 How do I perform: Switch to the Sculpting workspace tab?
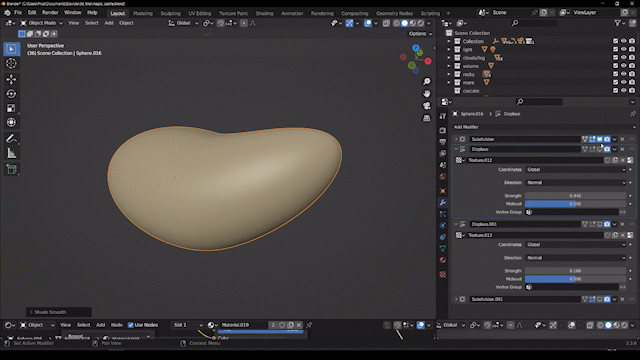coord(170,13)
